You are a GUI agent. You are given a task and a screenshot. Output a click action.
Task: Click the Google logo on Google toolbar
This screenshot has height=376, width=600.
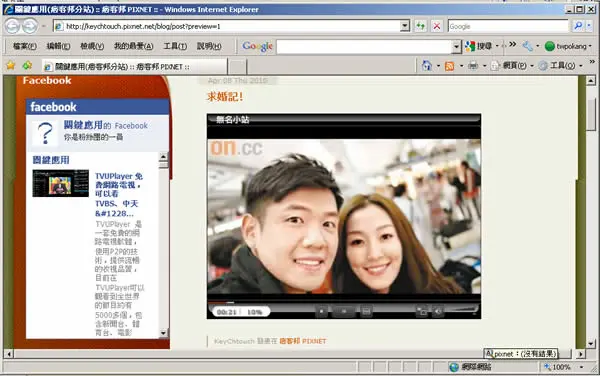(x=257, y=46)
